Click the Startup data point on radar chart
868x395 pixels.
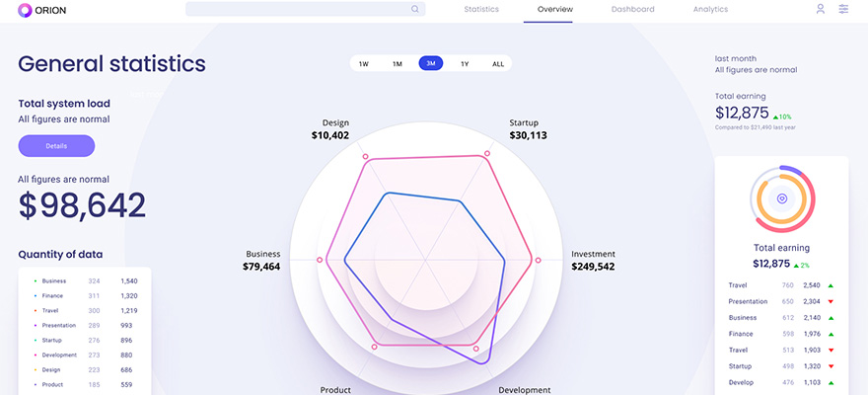pos(486,154)
